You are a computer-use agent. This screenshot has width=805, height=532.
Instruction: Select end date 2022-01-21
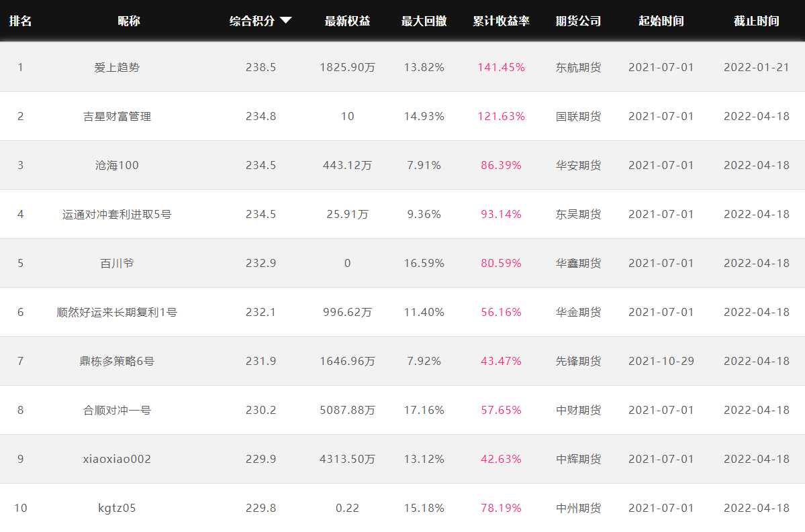coord(757,67)
